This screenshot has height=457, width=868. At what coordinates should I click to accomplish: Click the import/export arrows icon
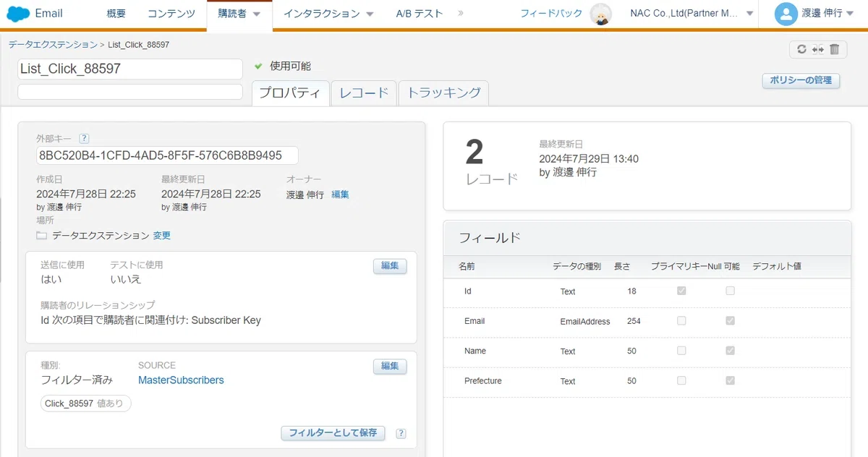[818, 49]
